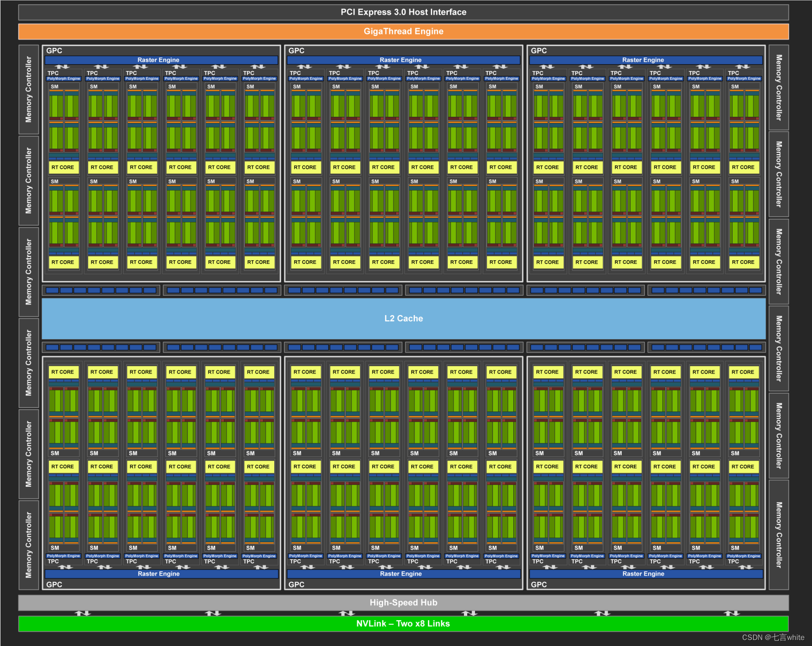
Task: Click the first PolyMorph Engine badge
Action: (63, 78)
